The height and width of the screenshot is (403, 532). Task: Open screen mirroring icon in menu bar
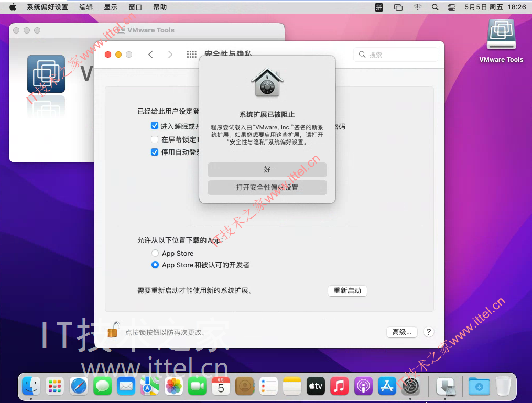pos(398,7)
